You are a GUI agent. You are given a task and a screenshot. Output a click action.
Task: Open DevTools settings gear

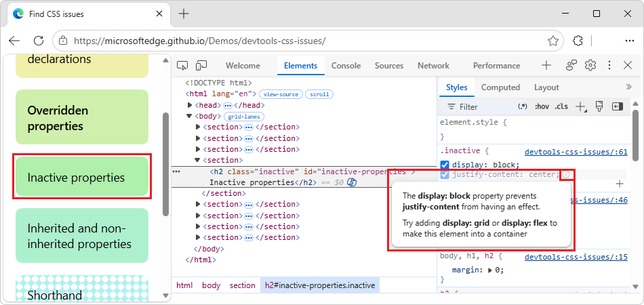coord(590,65)
